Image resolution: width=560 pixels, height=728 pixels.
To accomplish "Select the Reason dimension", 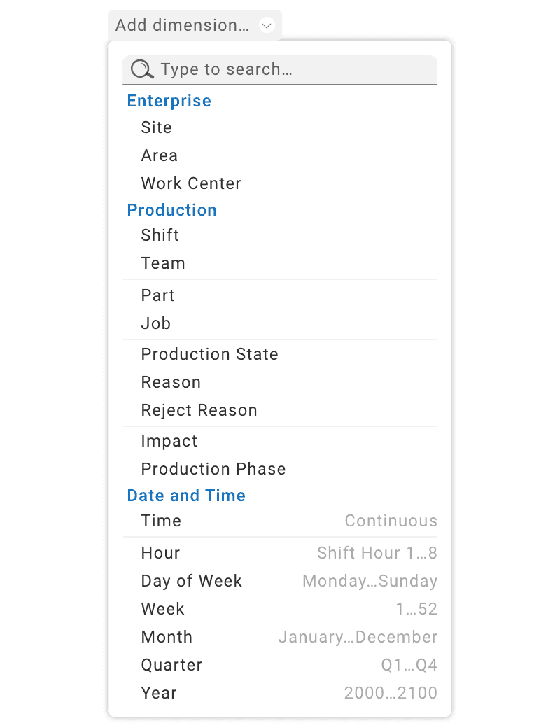I will (171, 382).
